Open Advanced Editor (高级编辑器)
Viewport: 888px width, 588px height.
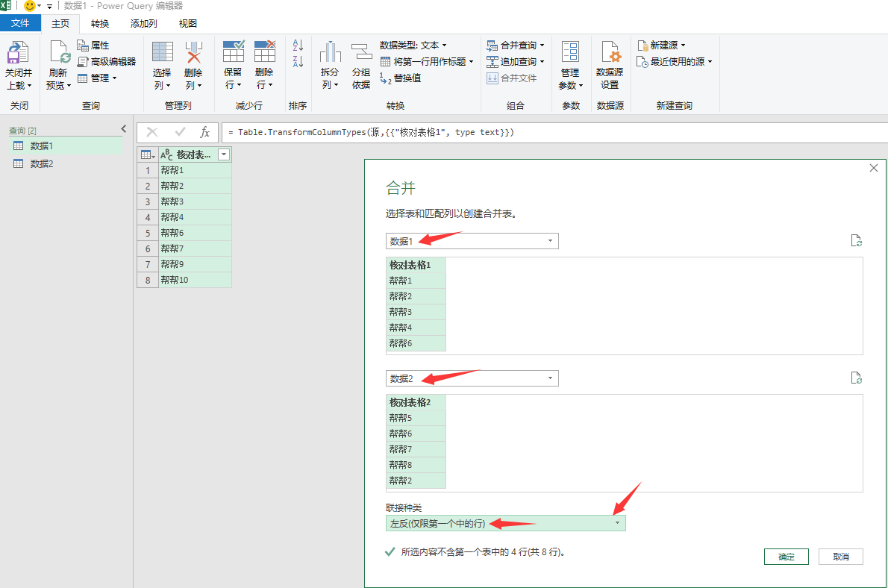point(107,62)
